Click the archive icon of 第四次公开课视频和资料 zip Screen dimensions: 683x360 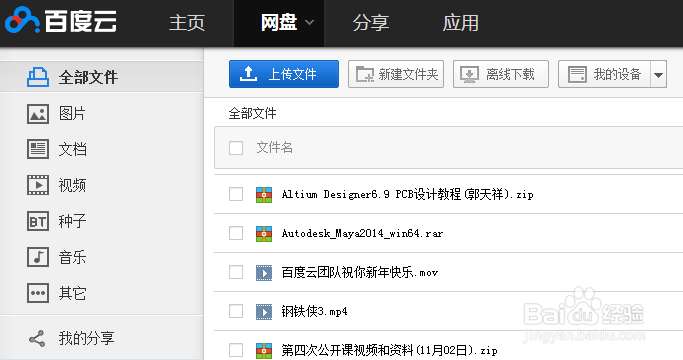pos(264,350)
